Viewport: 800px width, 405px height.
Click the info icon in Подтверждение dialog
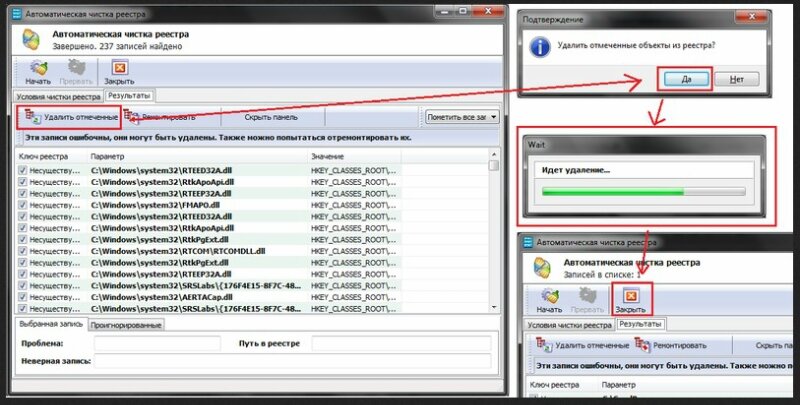click(540, 47)
